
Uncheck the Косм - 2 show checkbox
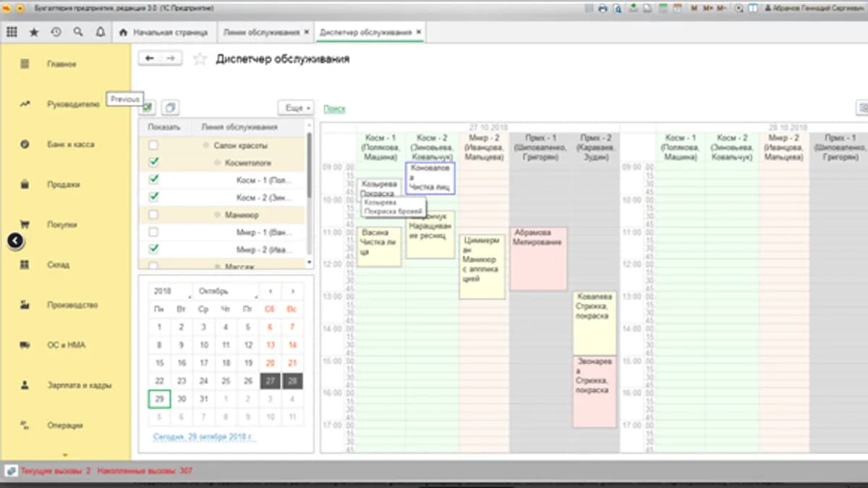153,197
